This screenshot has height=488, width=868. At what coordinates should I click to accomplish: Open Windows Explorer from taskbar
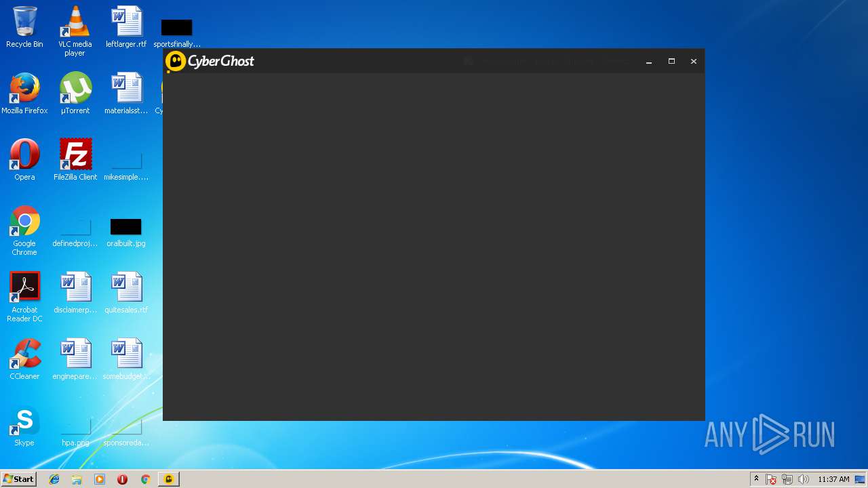click(77, 479)
